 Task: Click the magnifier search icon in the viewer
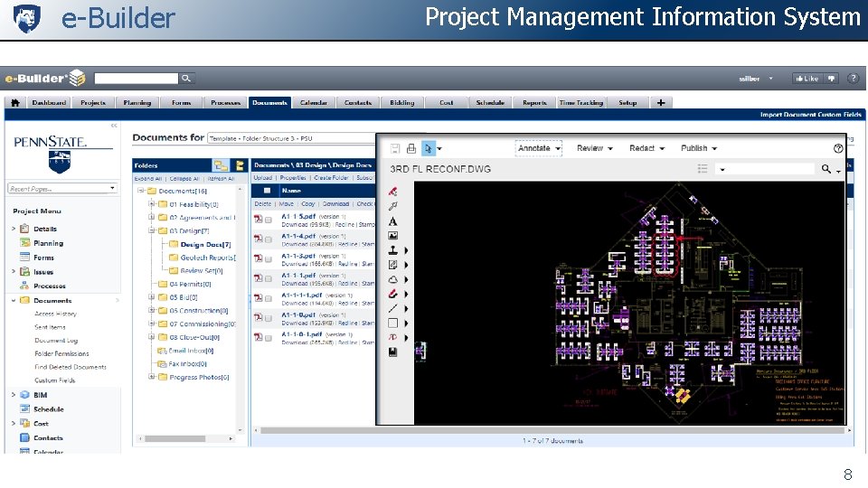pos(826,169)
